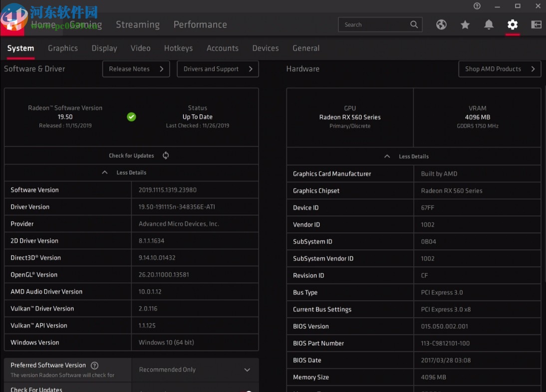Click the globe browser icon
This screenshot has height=392, width=546.
[x=441, y=24]
